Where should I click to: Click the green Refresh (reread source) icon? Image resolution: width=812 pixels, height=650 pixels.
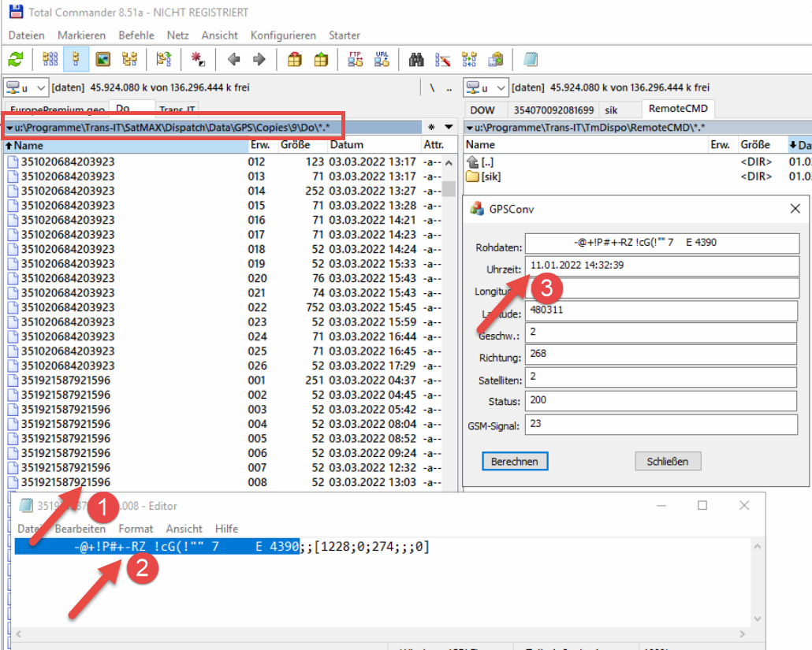(16, 59)
